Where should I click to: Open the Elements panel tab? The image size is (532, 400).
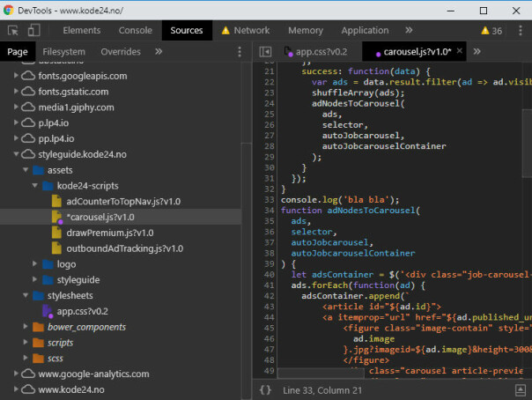tap(82, 30)
